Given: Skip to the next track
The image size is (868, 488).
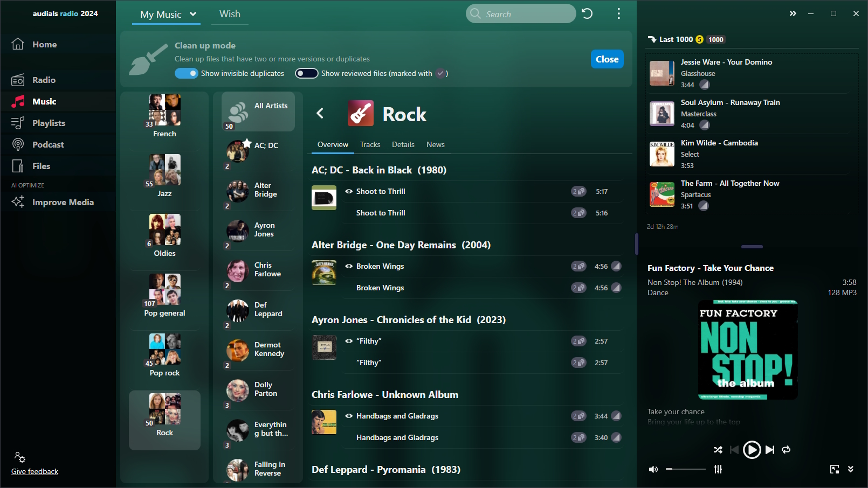Looking at the screenshot, I should [x=770, y=450].
